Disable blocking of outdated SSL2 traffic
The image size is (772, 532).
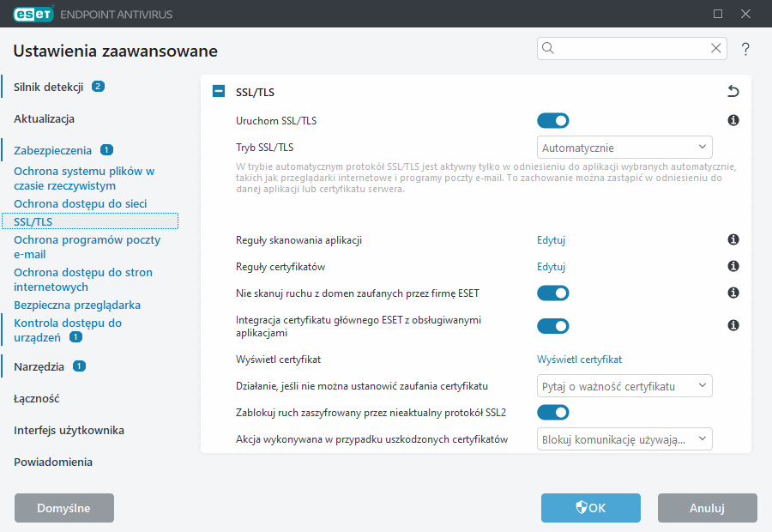coord(553,412)
